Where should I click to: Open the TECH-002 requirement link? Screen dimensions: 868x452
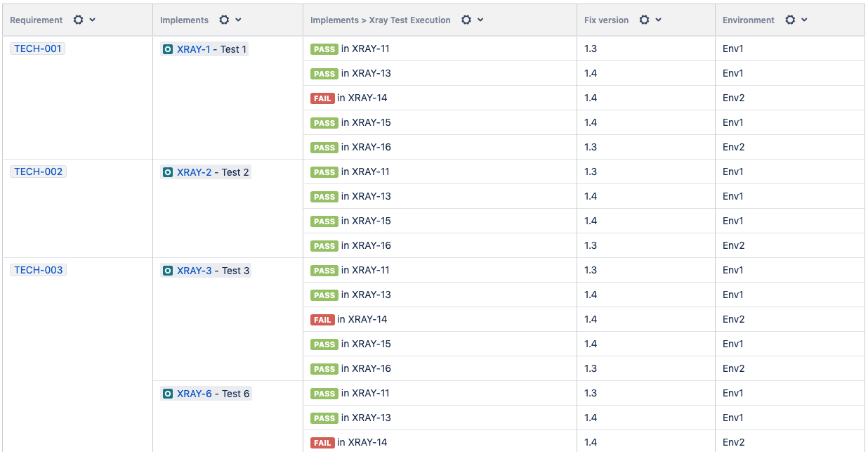pyautogui.click(x=38, y=172)
